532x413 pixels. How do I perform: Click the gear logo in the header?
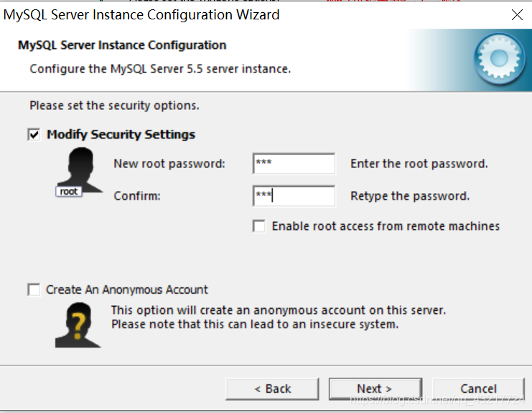[499, 58]
